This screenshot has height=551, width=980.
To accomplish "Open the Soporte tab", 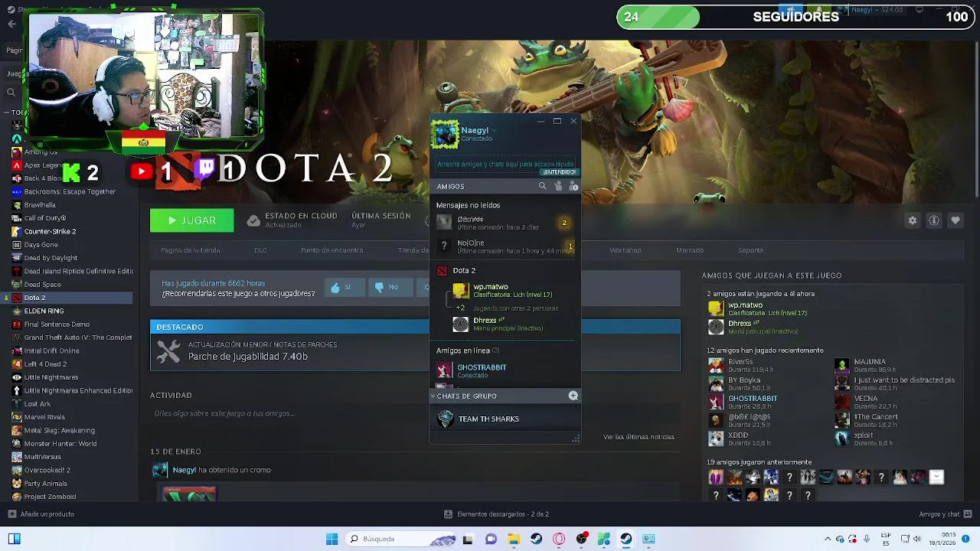I will [x=750, y=250].
